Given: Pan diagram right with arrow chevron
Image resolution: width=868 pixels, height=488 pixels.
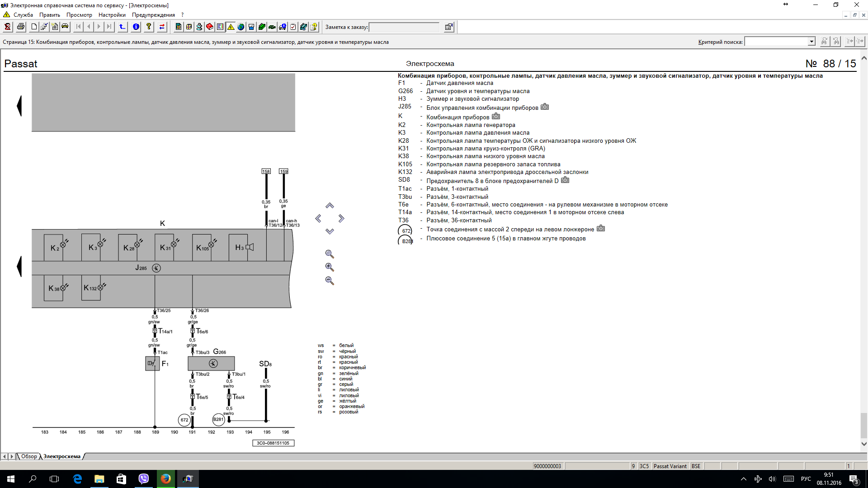Looking at the screenshot, I should [x=341, y=218].
